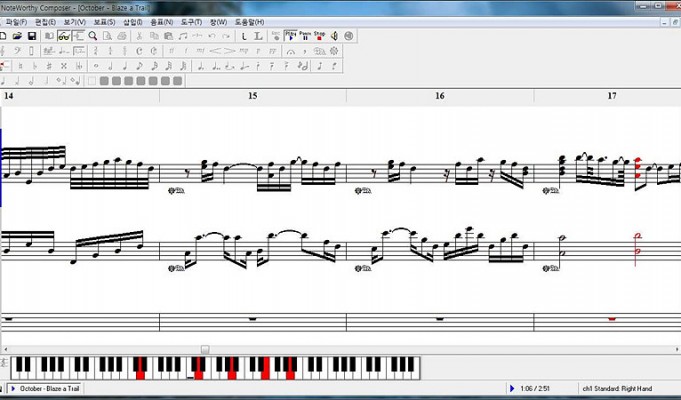
Task: Click the Open file folder icon
Action: pos(17,36)
